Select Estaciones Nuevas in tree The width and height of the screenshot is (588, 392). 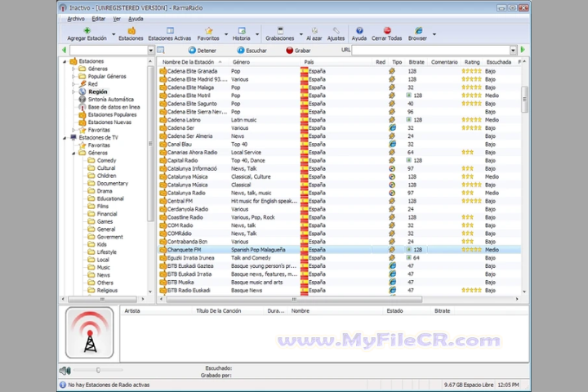pos(109,122)
